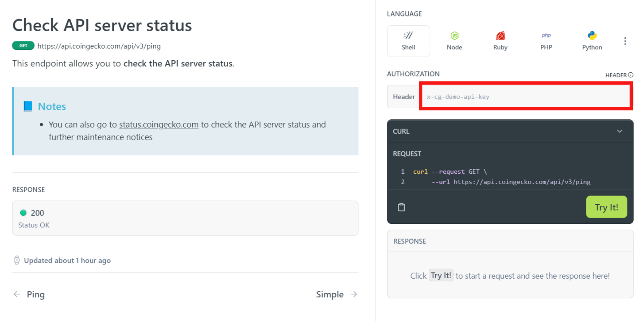The image size is (644, 322).
Task: Click the 200 Status OK response box
Action: [x=185, y=218]
